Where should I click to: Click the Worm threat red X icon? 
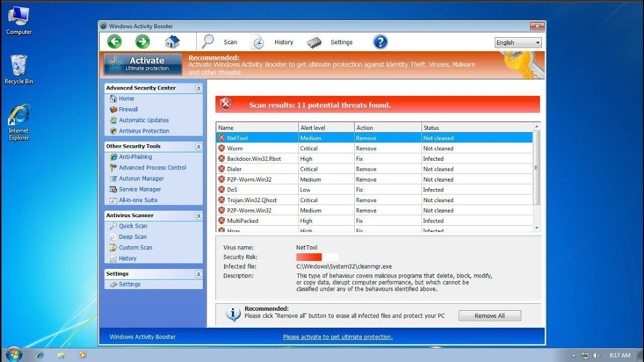(221, 148)
